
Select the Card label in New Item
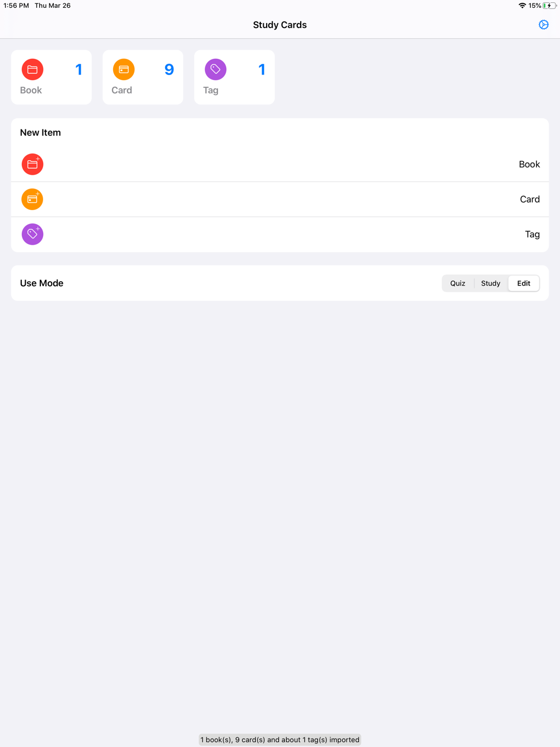530,199
